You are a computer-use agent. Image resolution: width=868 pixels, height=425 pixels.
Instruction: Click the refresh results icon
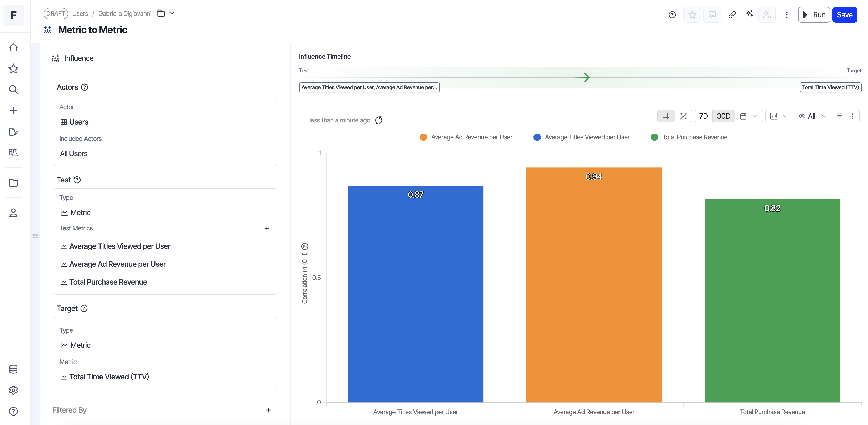(379, 120)
